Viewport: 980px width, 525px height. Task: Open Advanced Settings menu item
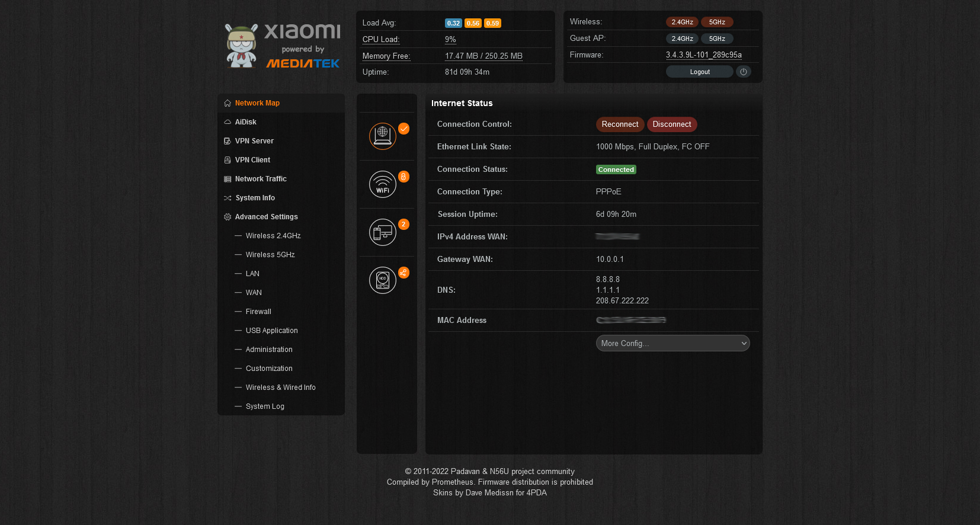pyautogui.click(x=281, y=217)
